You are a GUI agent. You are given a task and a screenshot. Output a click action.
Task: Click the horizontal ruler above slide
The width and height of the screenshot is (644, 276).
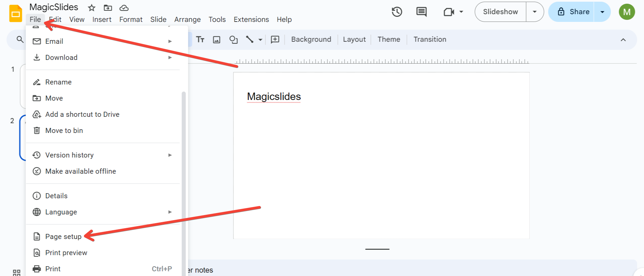[x=381, y=61]
